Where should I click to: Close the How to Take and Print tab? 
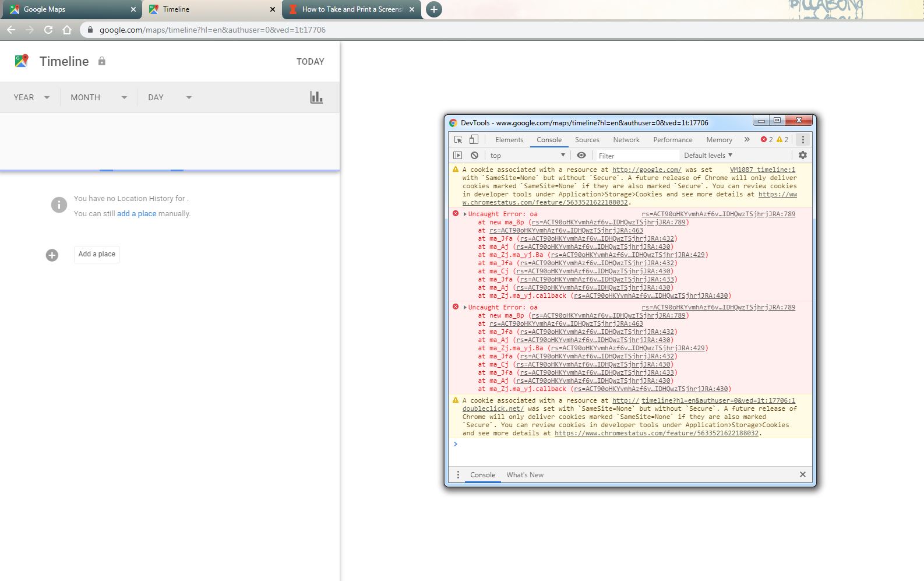tap(411, 9)
